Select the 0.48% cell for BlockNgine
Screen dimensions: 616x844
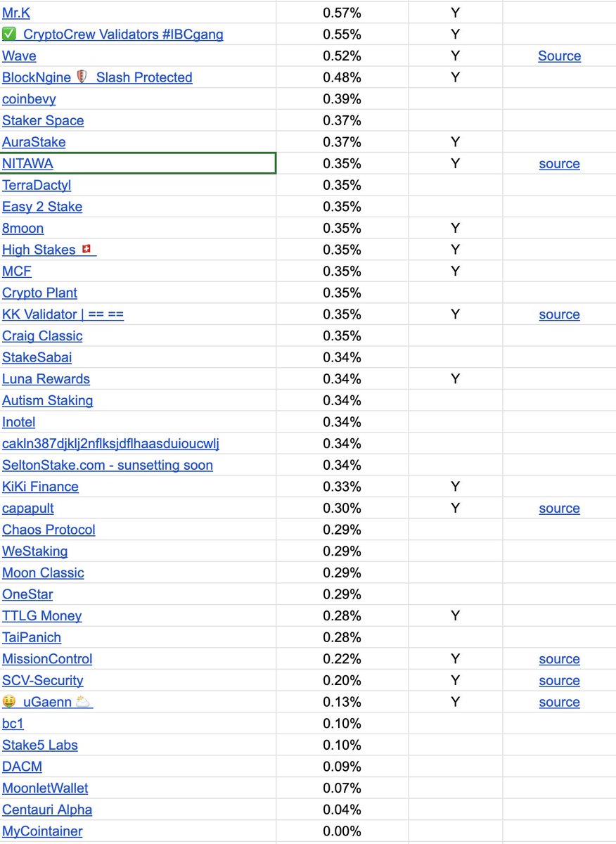tap(342, 77)
